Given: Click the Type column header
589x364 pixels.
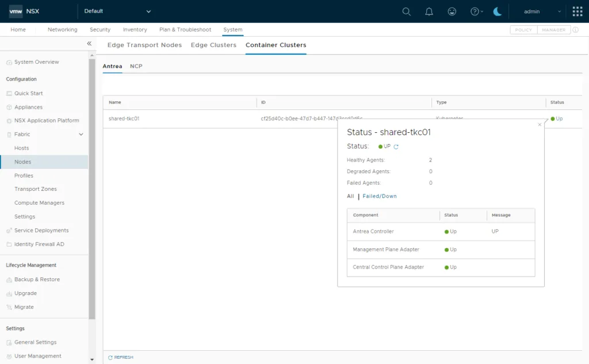Looking at the screenshot, I should (x=441, y=102).
